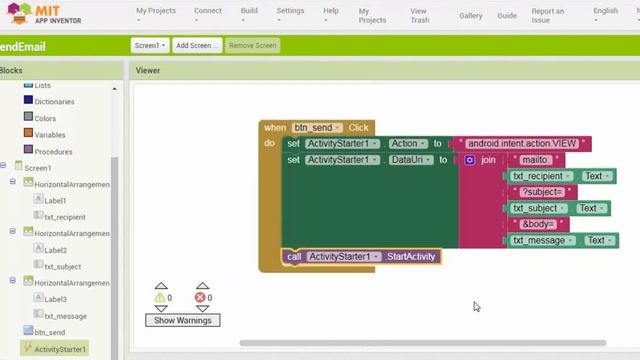Screen dimensions: 640x360
Task: Collapse the HorizontalArrangement node containing Label2
Action: tap(13, 231)
